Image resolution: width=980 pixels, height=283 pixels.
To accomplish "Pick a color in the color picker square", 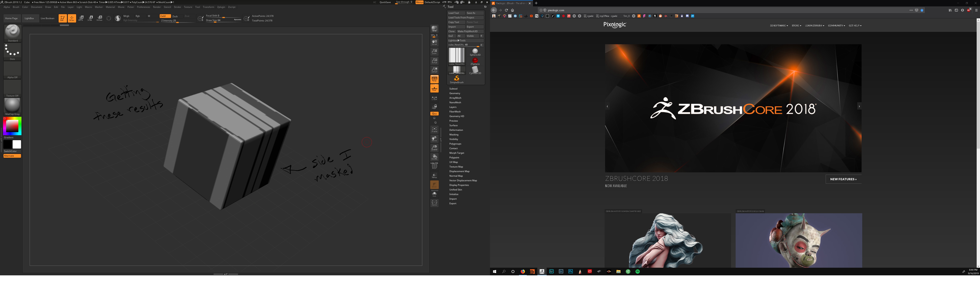I will pos(12,126).
